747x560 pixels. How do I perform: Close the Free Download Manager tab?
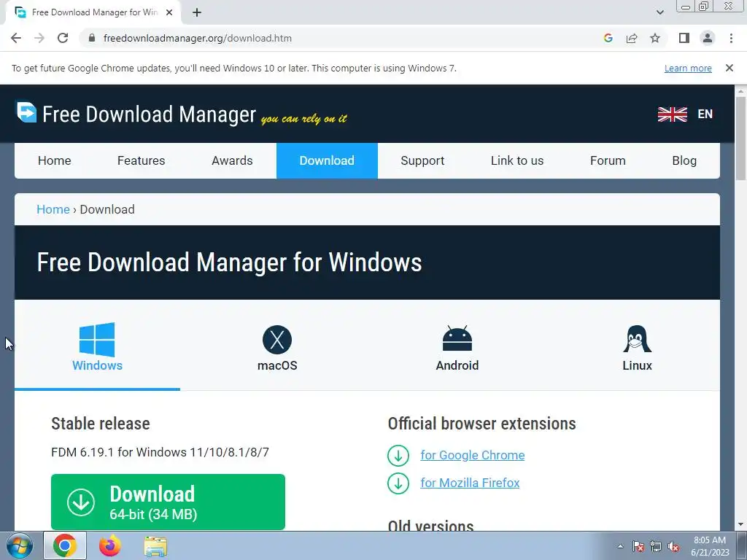click(169, 13)
